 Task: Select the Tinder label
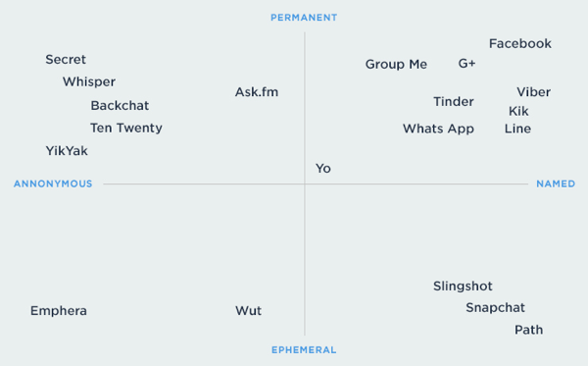pos(454,101)
